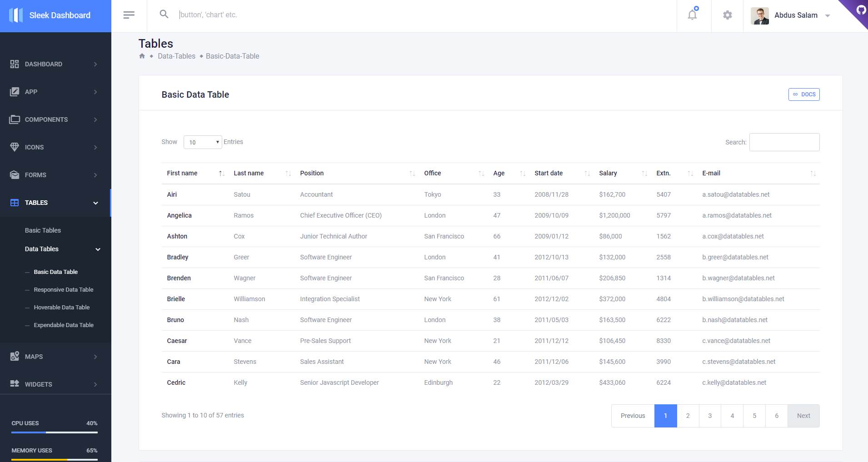The height and width of the screenshot is (462, 868).
Task: Collapse the Data Tables submenu chevron
Action: (x=98, y=249)
